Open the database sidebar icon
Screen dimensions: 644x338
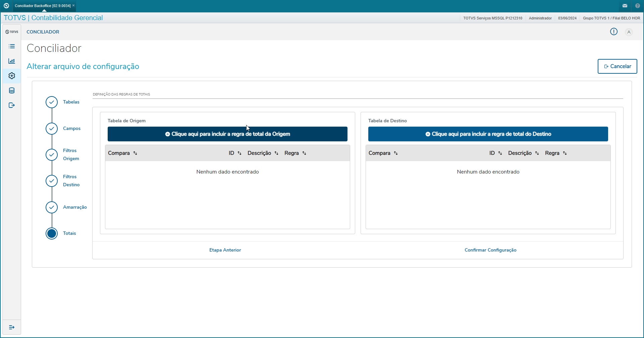[x=12, y=90]
